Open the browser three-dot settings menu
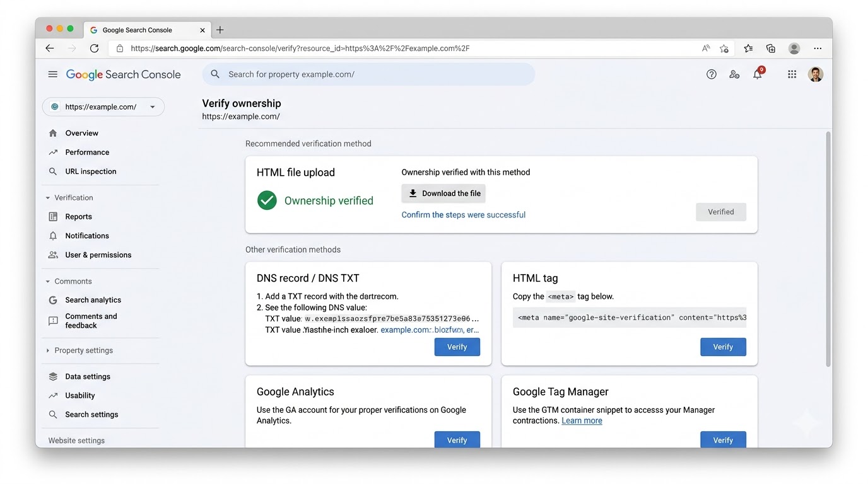 [x=818, y=49]
